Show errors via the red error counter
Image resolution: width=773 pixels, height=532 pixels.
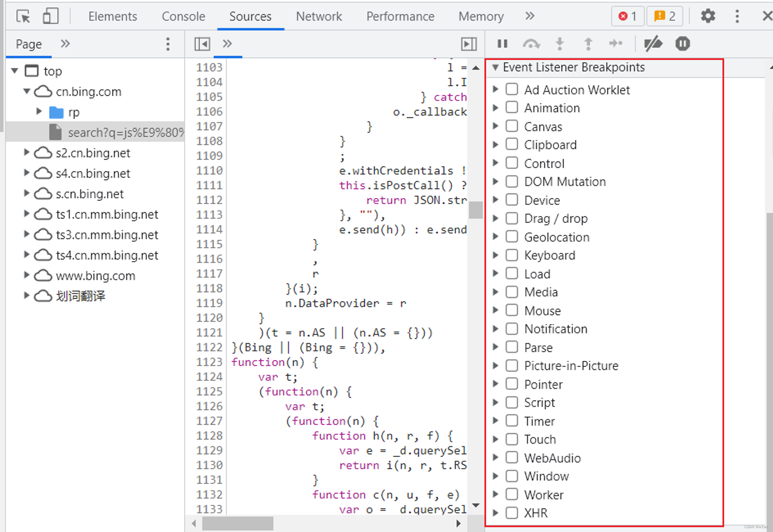coord(628,16)
